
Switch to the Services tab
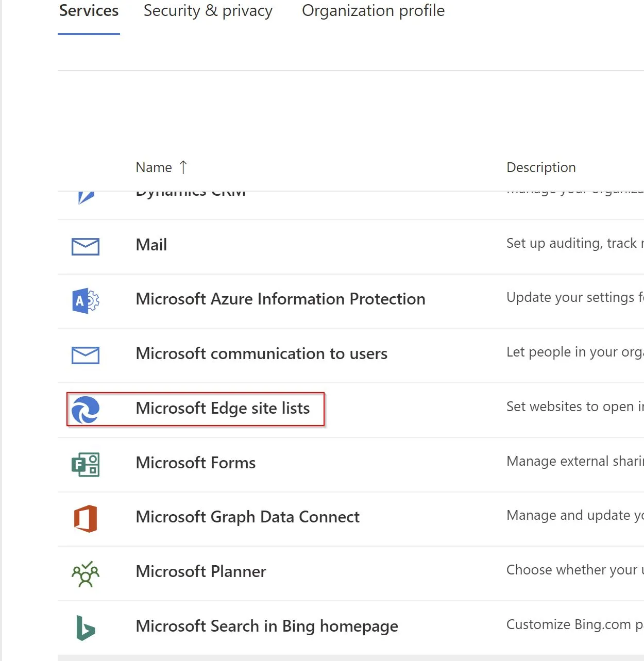[89, 11]
